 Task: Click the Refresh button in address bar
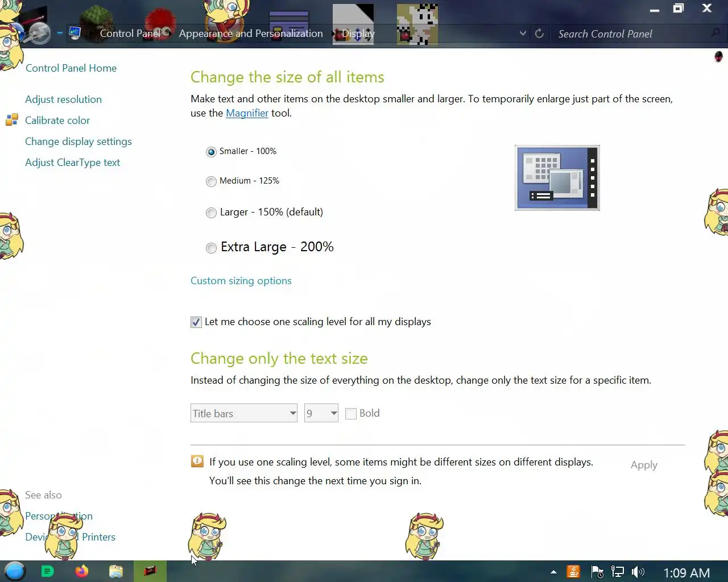click(539, 34)
